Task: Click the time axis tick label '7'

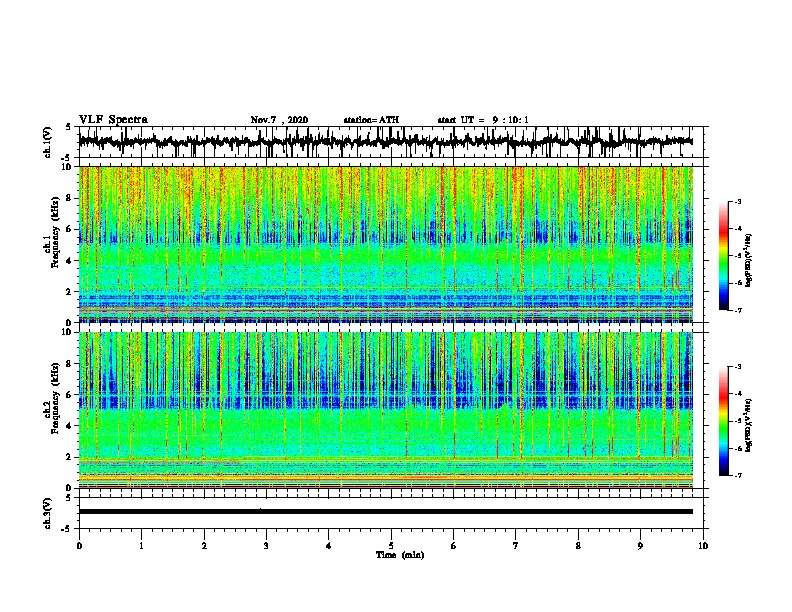Action: [516, 546]
